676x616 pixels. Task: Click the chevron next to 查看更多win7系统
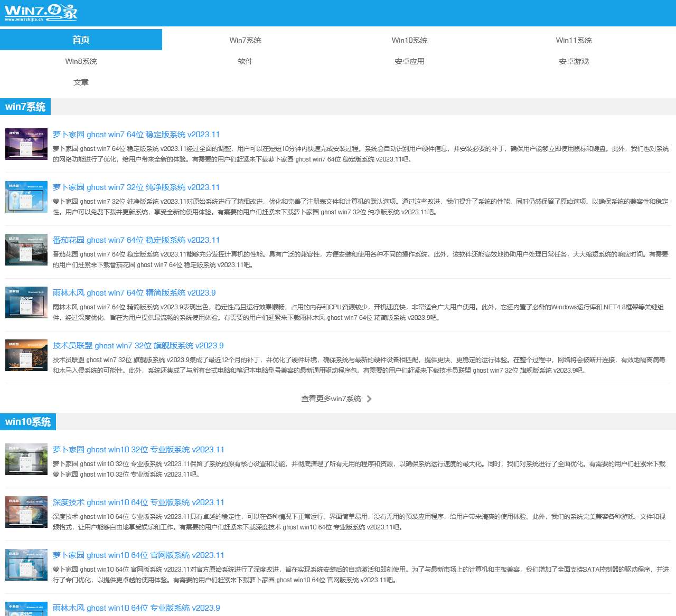[369, 399]
